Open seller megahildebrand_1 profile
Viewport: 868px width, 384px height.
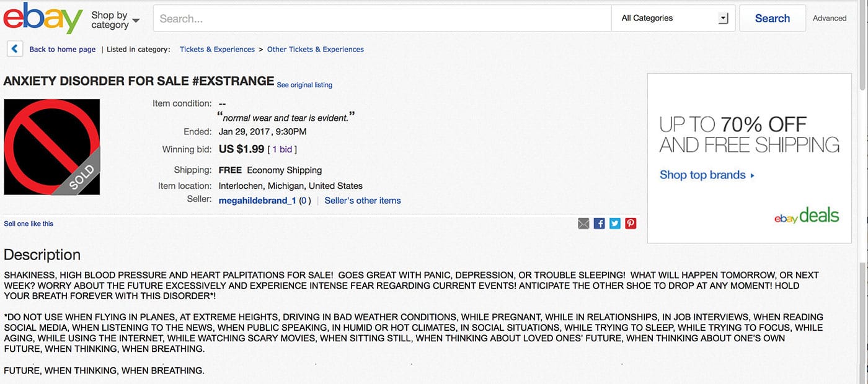[257, 201]
